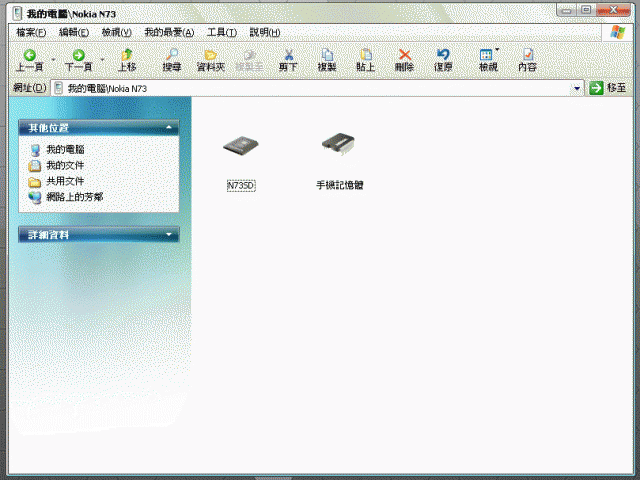Open the 工具(T) menu
This screenshot has width=640, height=480.
(x=222, y=32)
